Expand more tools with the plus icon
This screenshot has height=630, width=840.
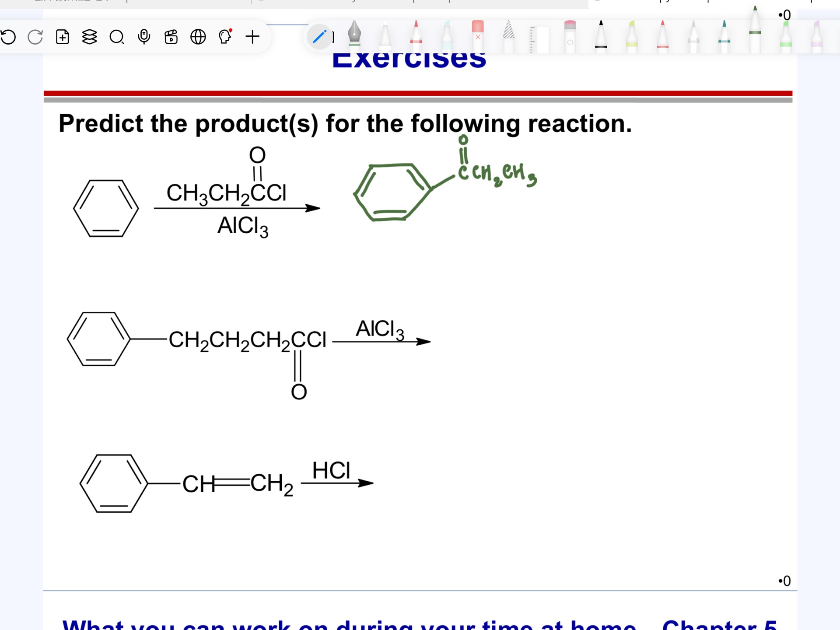pos(252,37)
